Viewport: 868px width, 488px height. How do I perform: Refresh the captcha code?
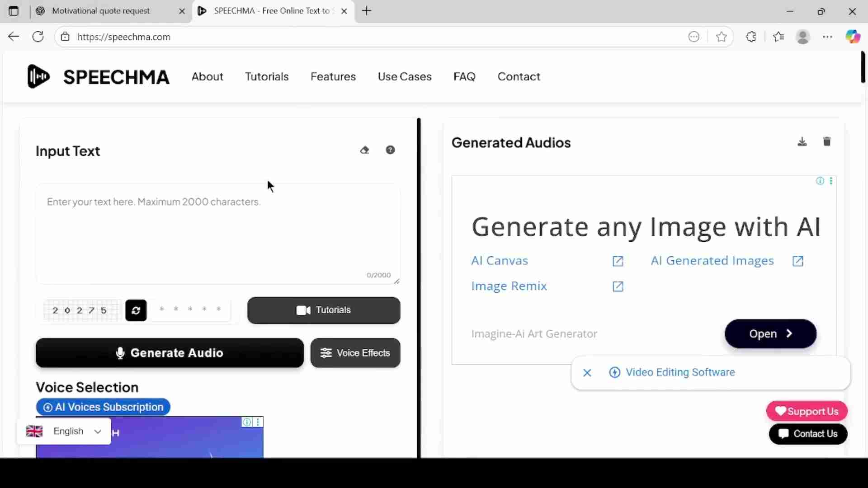(136, 310)
